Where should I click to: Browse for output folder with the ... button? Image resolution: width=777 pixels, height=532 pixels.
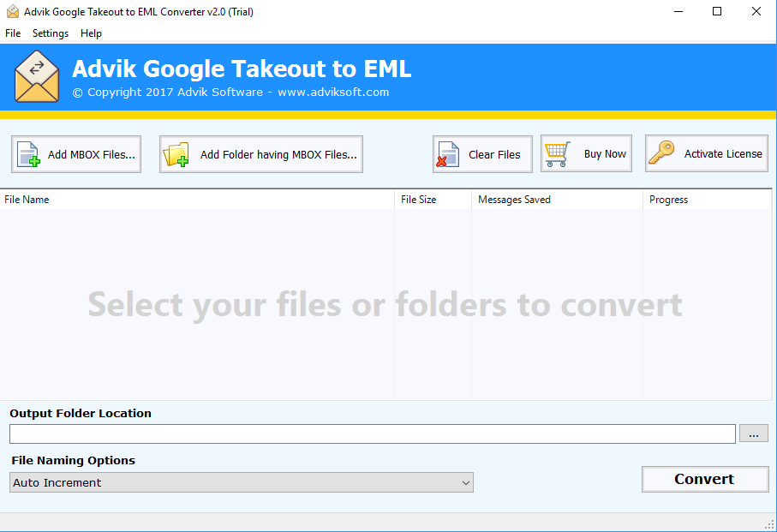(x=754, y=433)
